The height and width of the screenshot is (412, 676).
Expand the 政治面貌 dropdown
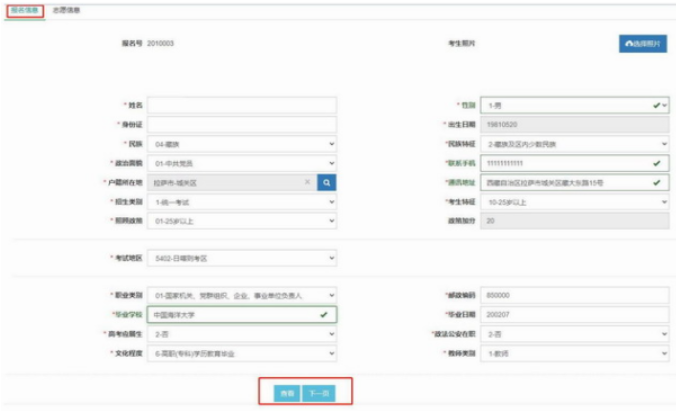click(x=242, y=163)
